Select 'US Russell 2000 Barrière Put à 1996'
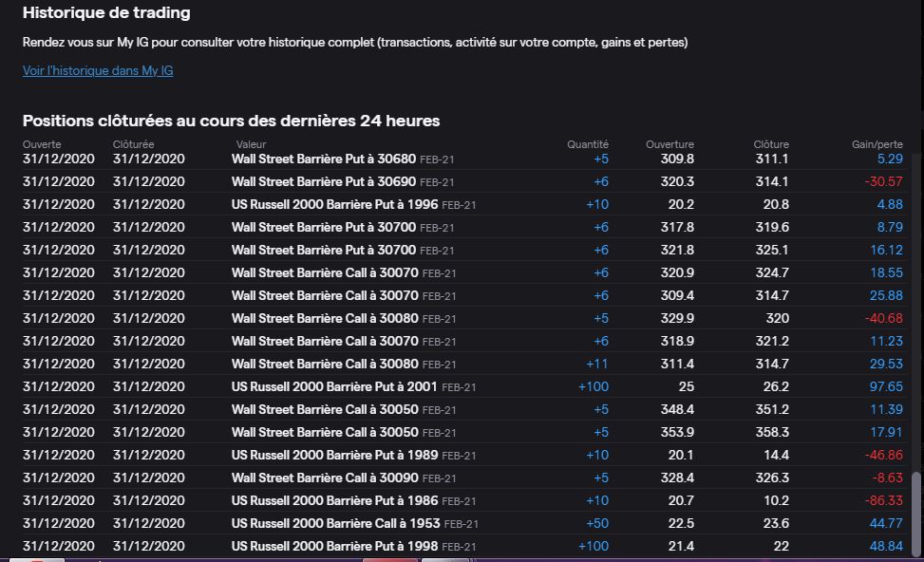This screenshot has width=924, height=562. [334, 204]
